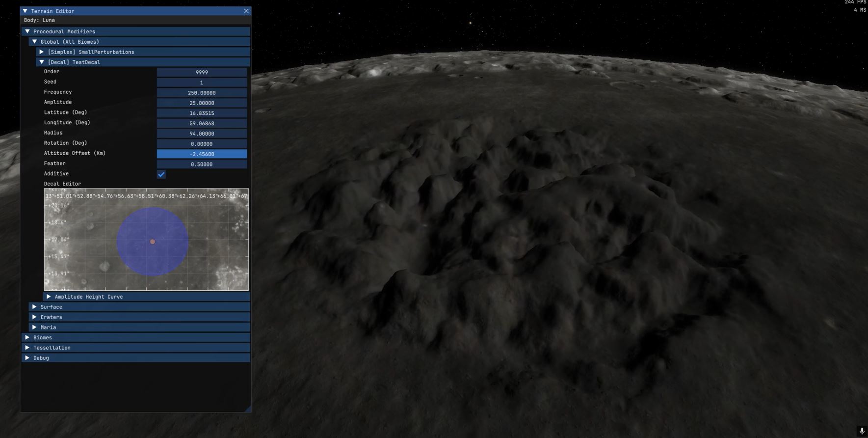
Task: Close the Terrain Editor panel
Action: (x=246, y=11)
